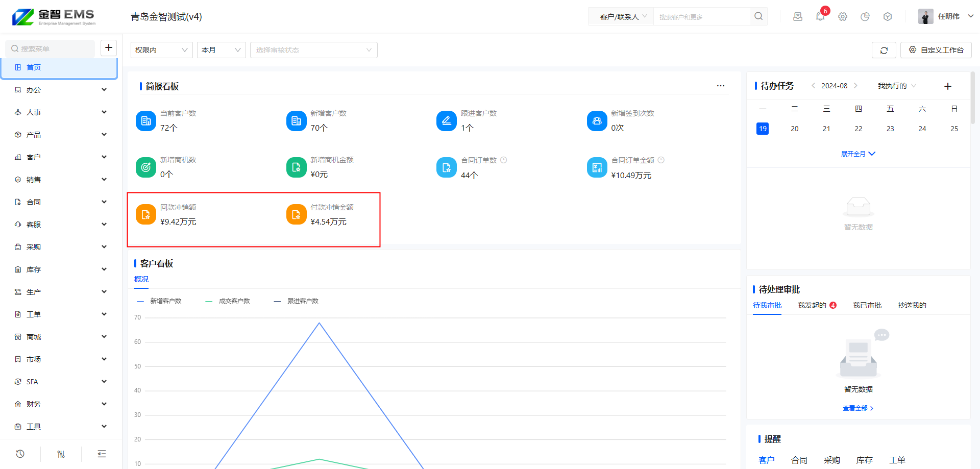Select the 概况 tab in 客户看板
Screen dimensions: 980x469
141,279
